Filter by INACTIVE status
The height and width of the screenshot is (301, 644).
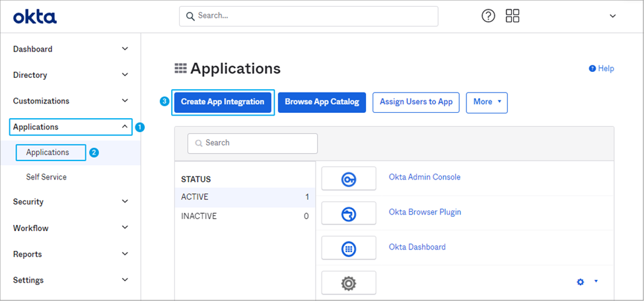(245, 217)
